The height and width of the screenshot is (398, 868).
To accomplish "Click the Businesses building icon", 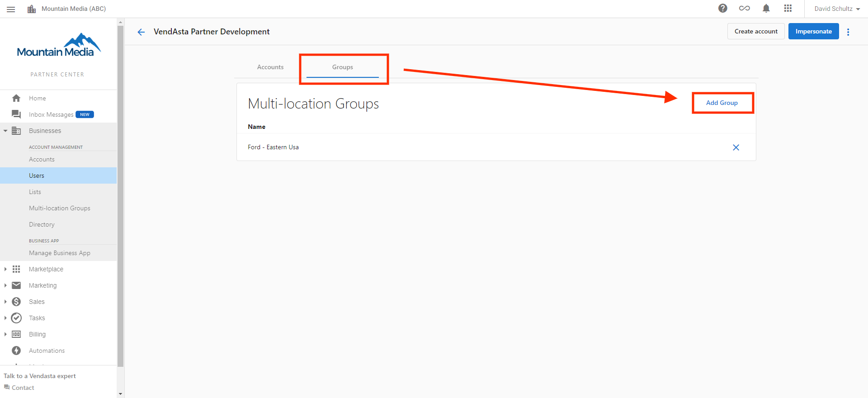I will click(x=16, y=131).
